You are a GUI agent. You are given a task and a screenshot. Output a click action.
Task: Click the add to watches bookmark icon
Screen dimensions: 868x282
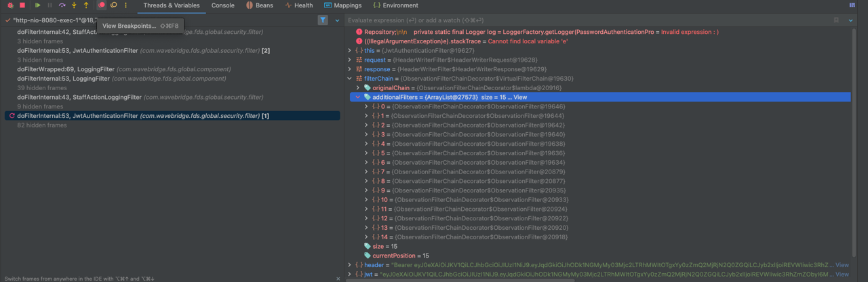837,20
